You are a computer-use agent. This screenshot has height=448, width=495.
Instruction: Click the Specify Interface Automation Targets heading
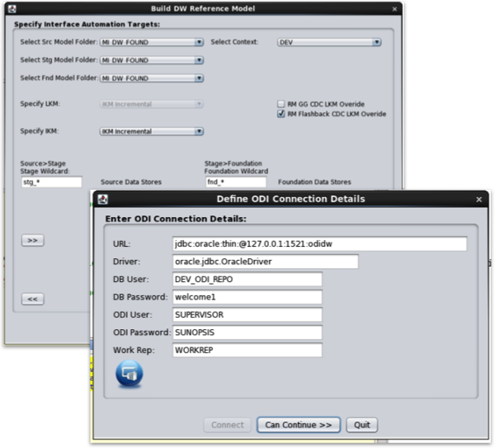pyautogui.click(x=87, y=24)
